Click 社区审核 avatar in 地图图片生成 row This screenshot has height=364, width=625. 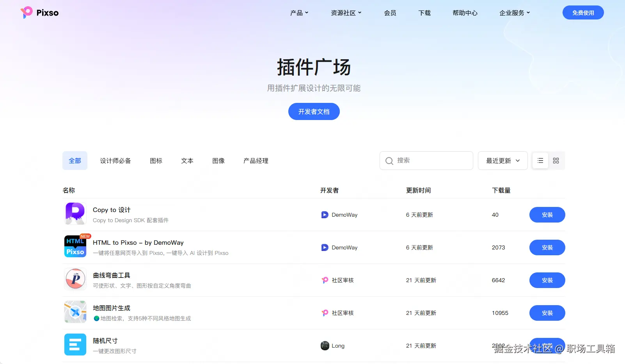coord(325,313)
